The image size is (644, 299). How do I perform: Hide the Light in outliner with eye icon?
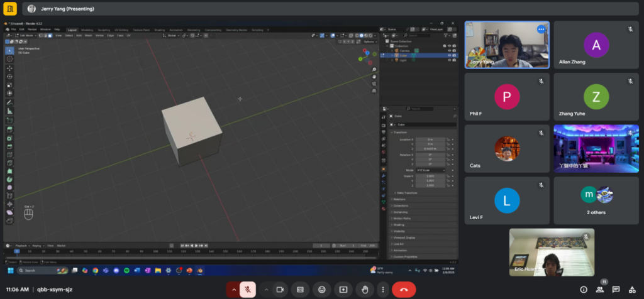449,60
